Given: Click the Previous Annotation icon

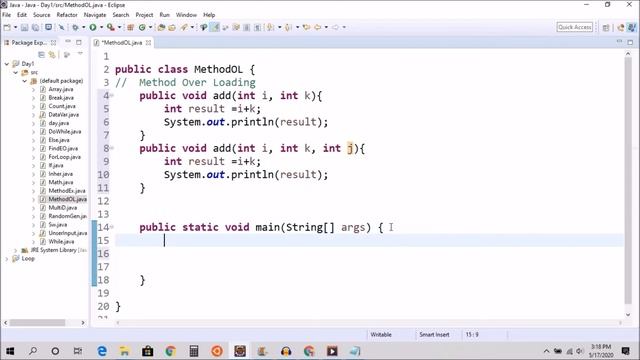Looking at the screenshot, I should (x=288, y=27).
